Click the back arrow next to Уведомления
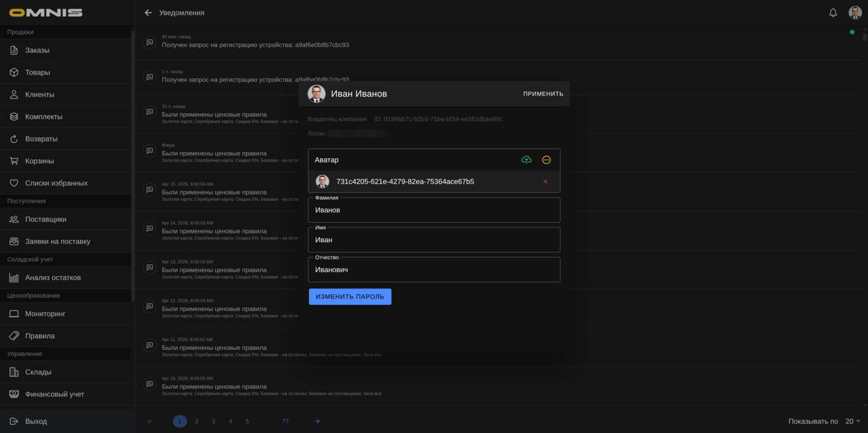The image size is (868, 433). [x=148, y=13]
